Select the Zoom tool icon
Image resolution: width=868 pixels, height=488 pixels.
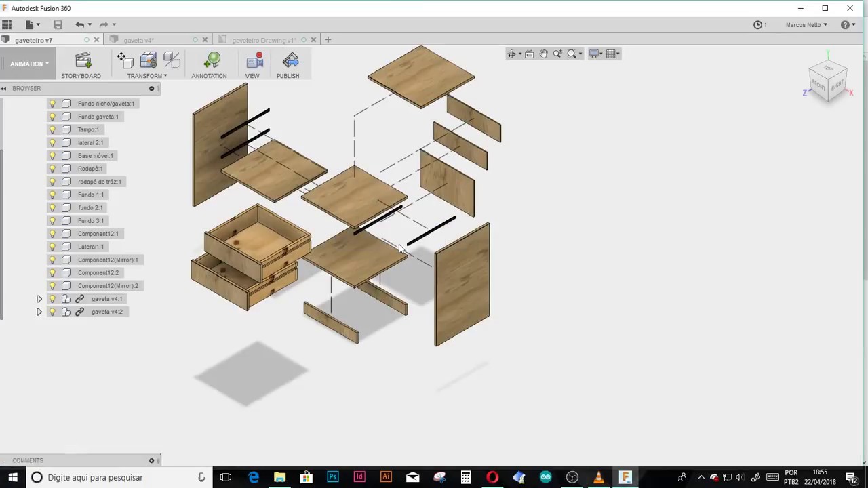[557, 54]
